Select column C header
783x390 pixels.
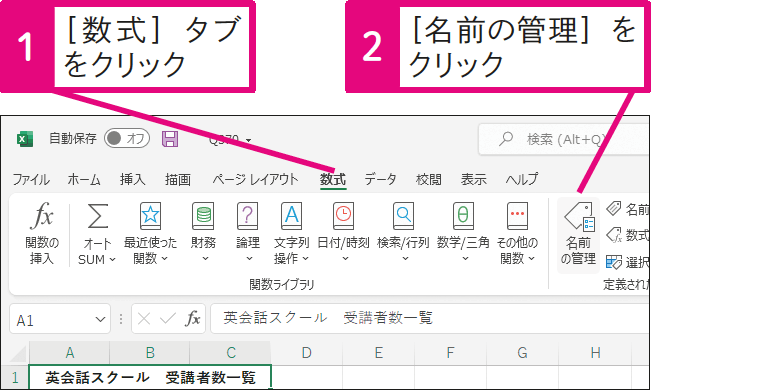(230, 354)
